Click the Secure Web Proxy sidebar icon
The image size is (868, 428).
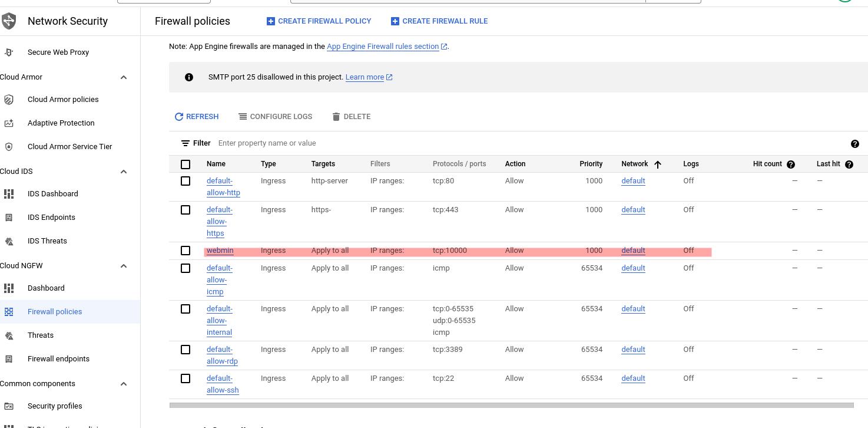(x=9, y=52)
